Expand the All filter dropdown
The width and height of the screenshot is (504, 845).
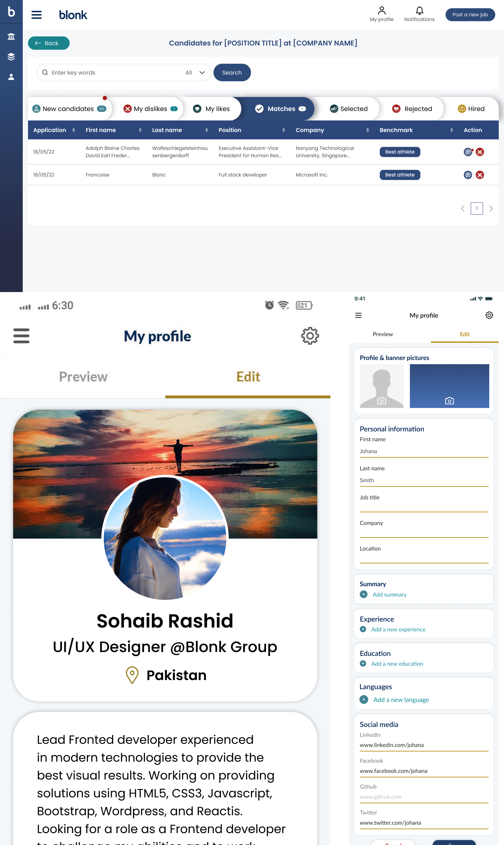point(195,72)
